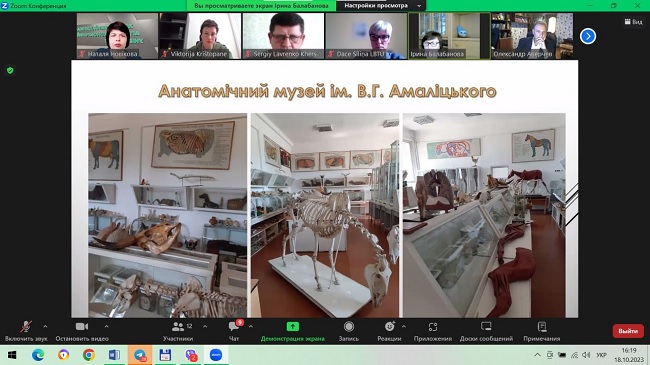Viewport: 650px width, 365px height.
Task: Click the green encryption shield icon
Action: [10, 71]
